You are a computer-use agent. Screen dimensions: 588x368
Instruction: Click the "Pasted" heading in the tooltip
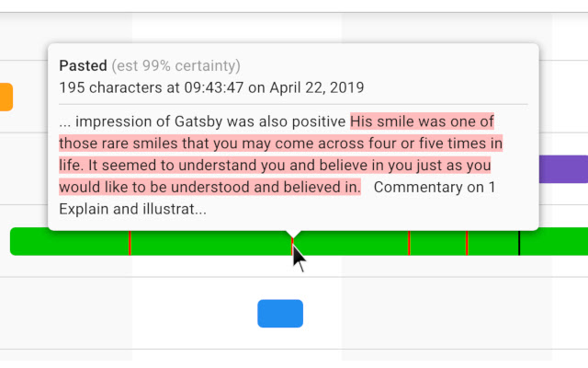[83, 66]
